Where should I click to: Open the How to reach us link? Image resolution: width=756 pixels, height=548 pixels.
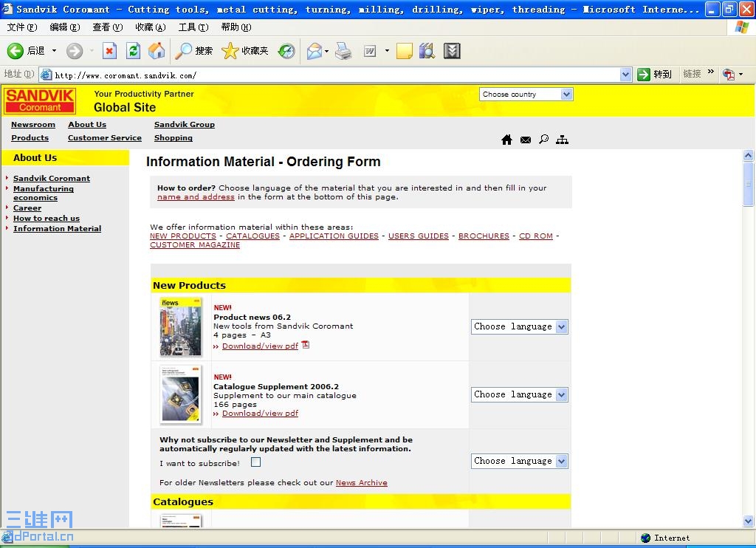47,218
